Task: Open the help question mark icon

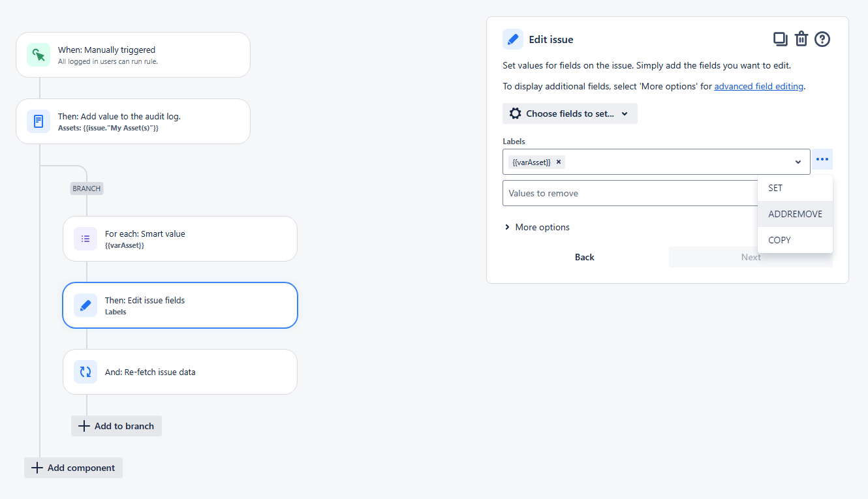Action: [x=822, y=38]
